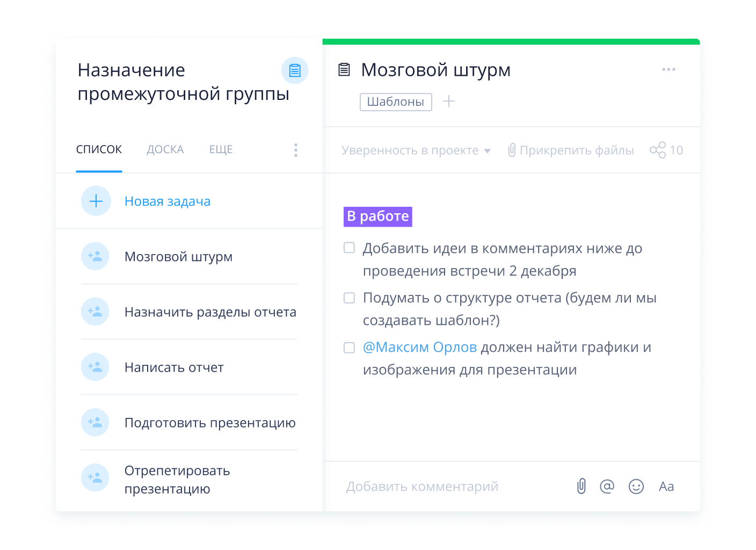Click the text создавать шаблон?)
This screenshot has height=550, width=756.
431,321
